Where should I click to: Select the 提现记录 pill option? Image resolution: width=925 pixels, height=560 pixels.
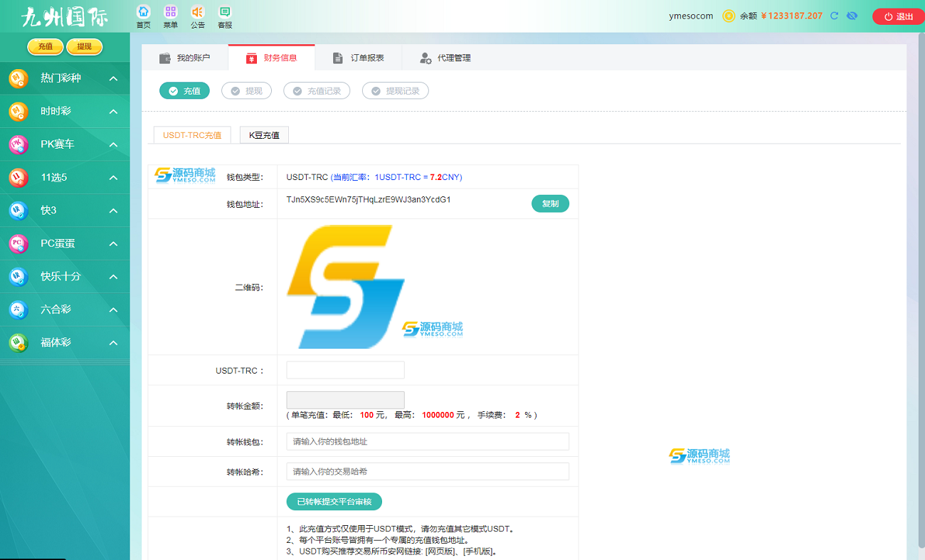tap(395, 91)
